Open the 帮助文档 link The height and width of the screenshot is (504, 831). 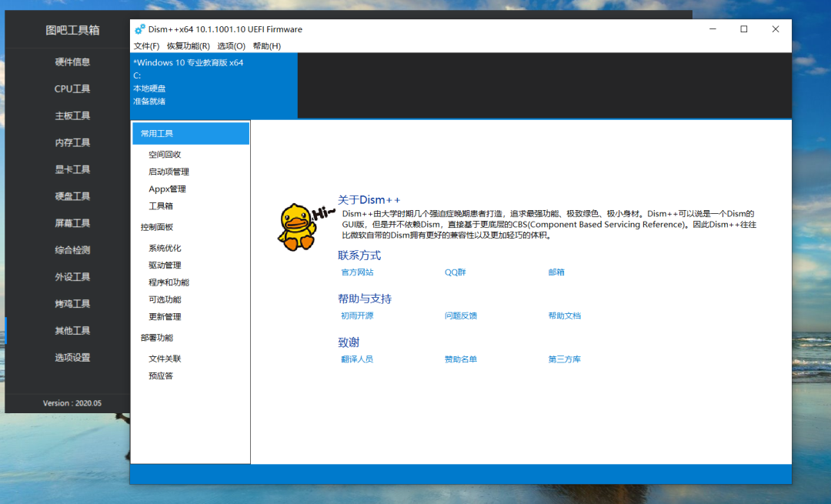pos(565,315)
